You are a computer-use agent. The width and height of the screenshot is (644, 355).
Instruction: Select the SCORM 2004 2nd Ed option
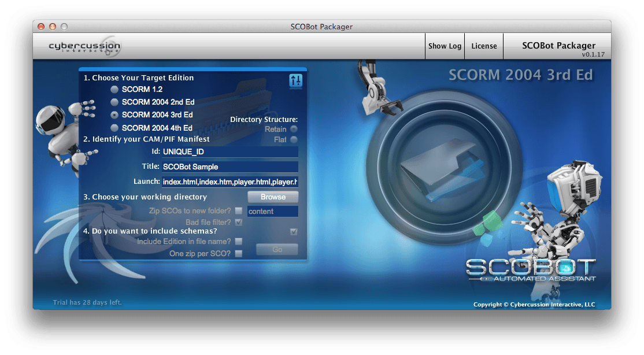point(114,102)
